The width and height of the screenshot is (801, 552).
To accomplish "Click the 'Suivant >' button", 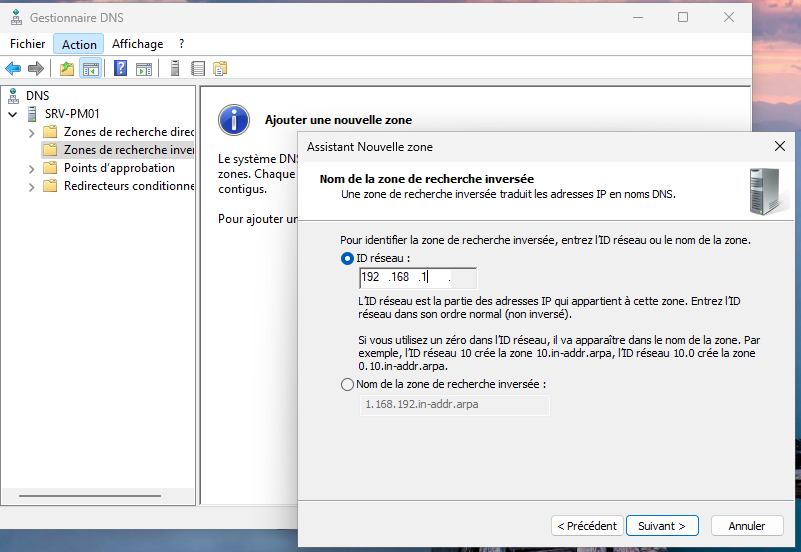I will 662,525.
